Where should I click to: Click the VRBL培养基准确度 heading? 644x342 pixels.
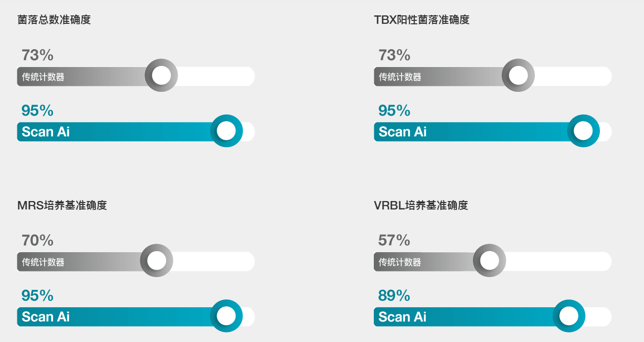[x=421, y=205]
